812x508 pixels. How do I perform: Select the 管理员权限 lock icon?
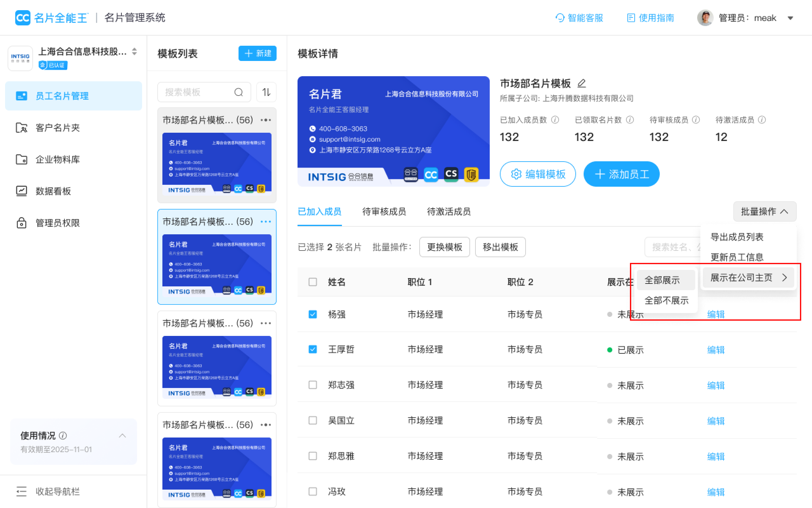pos(22,223)
